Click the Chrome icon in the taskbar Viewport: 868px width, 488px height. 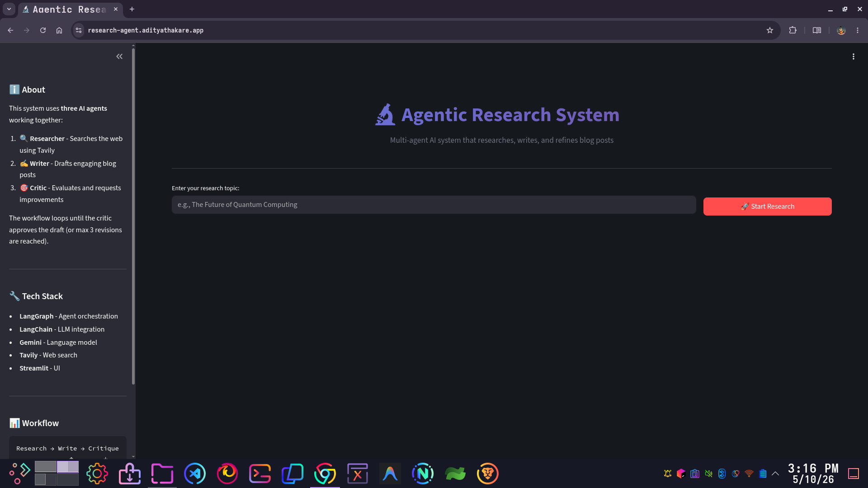[x=325, y=474]
